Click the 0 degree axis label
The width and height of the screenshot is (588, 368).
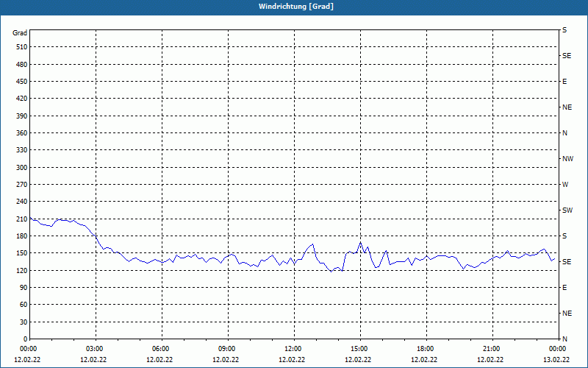point(26,339)
